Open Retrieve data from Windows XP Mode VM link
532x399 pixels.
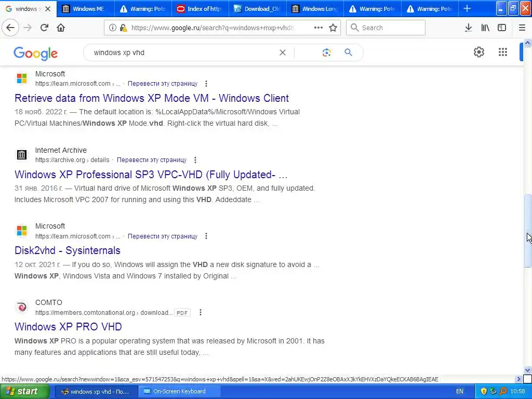[x=152, y=98]
